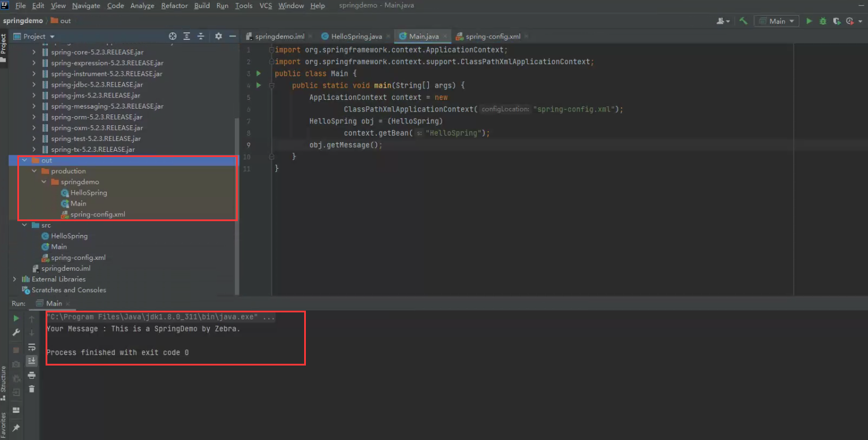
Task: Hide the Project panel with the minus icon
Action: pyautogui.click(x=233, y=36)
